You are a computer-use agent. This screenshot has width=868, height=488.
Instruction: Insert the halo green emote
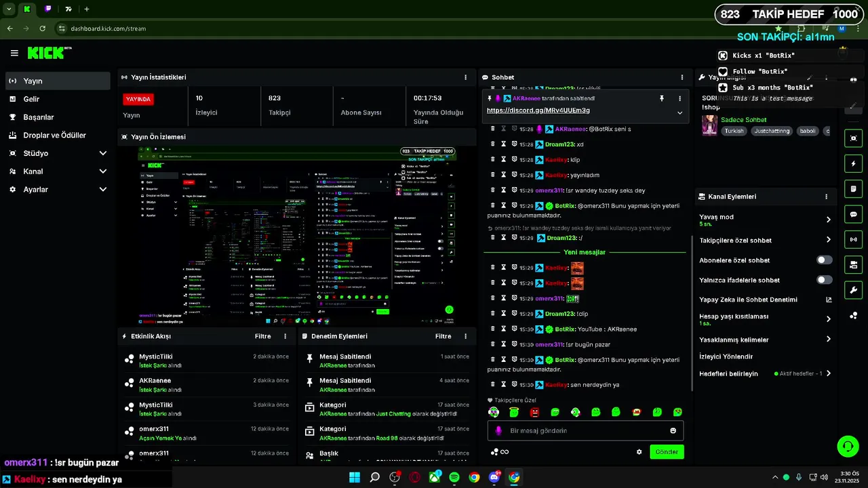[514, 412]
